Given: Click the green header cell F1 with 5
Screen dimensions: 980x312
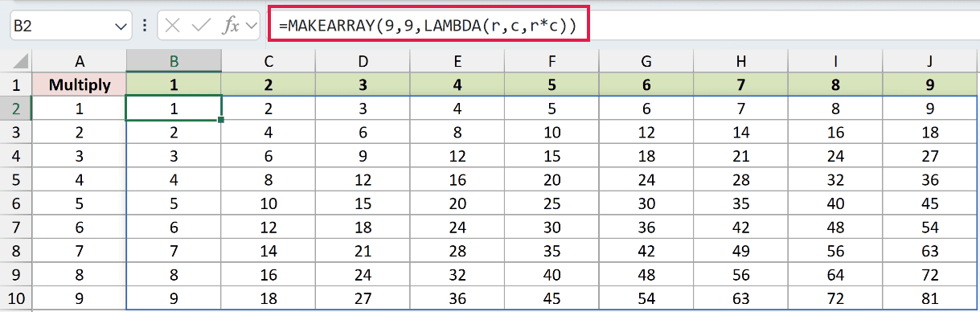Looking at the screenshot, I should tap(552, 84).
